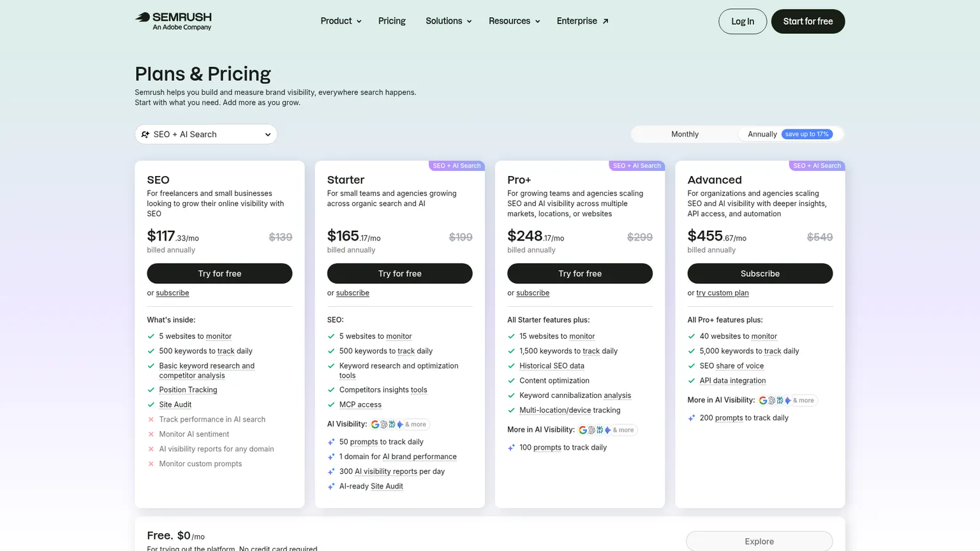Click AI engine icons in Advanced plan

(x=775, y=400)
